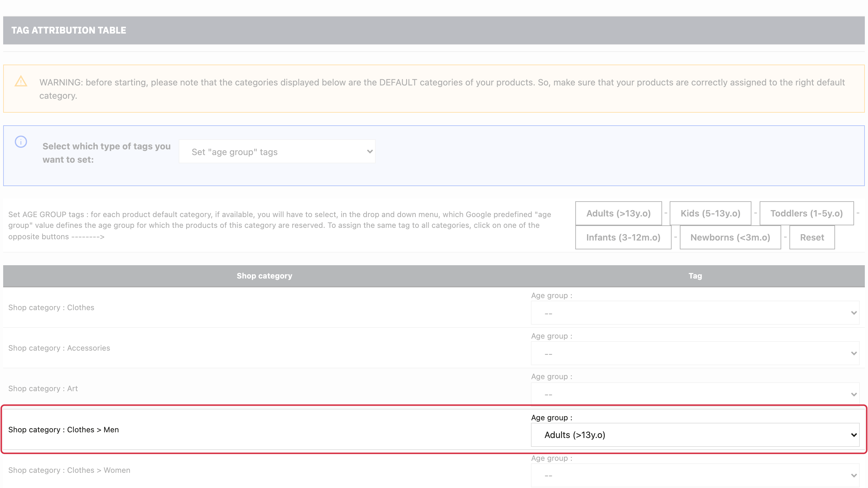
Task: Assign Adults (>13y.o) to all categories
Action: pos(618,213)
